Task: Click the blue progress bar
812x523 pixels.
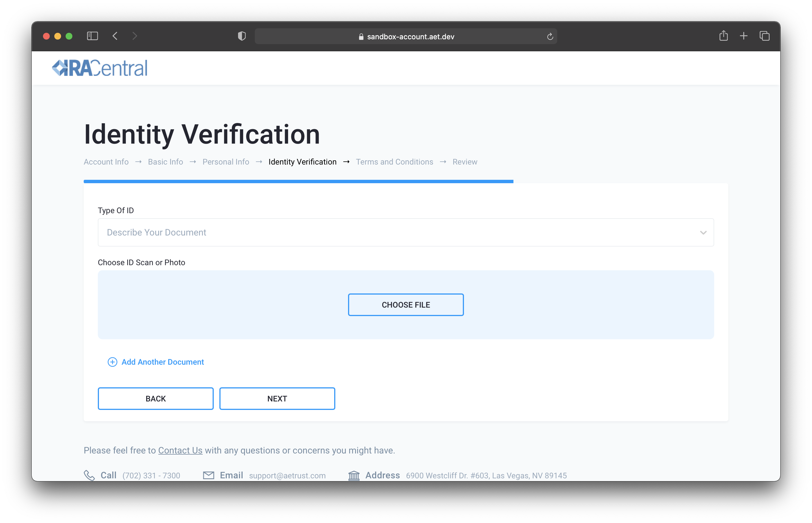Action: (x=299, y=181)
